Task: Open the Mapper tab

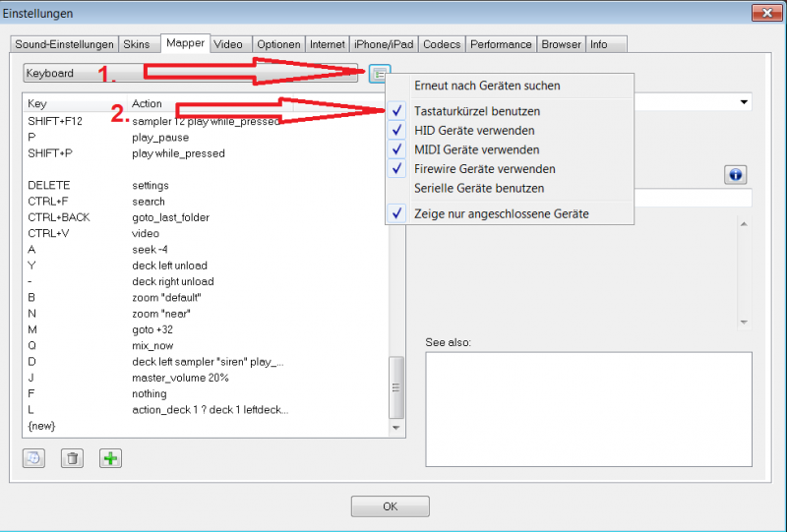Action: (x=185, y=42)
